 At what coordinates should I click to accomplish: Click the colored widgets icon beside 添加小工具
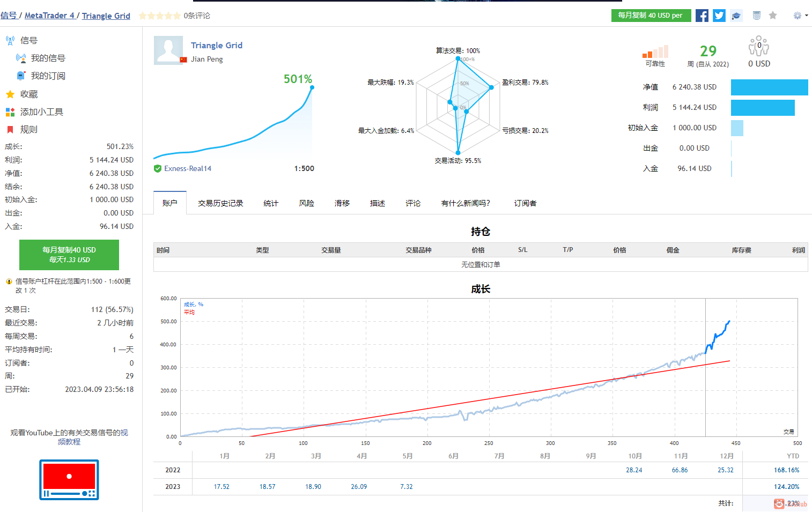coord(10,112)
